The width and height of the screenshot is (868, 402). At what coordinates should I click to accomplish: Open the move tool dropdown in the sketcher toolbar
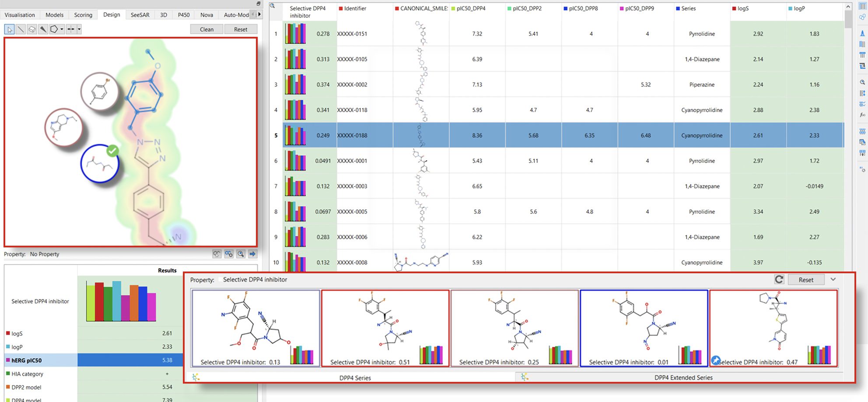[x=79, y=29]
